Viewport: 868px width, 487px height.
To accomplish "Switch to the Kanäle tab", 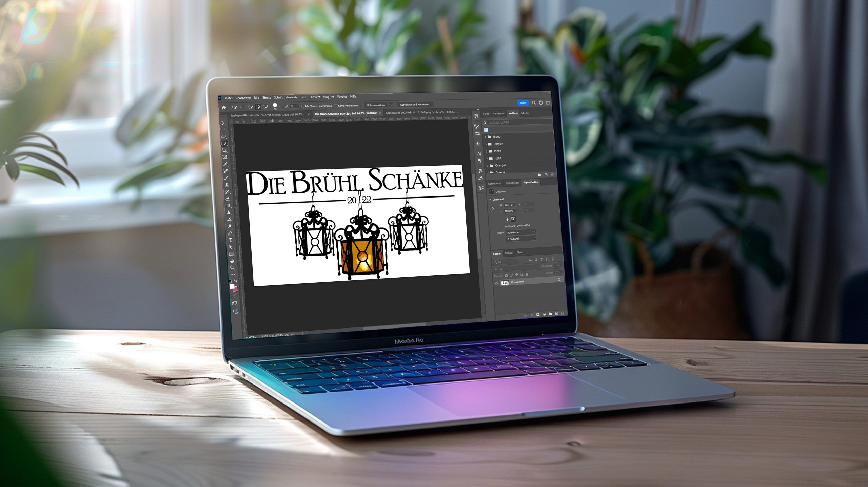I will pos(509,253).
